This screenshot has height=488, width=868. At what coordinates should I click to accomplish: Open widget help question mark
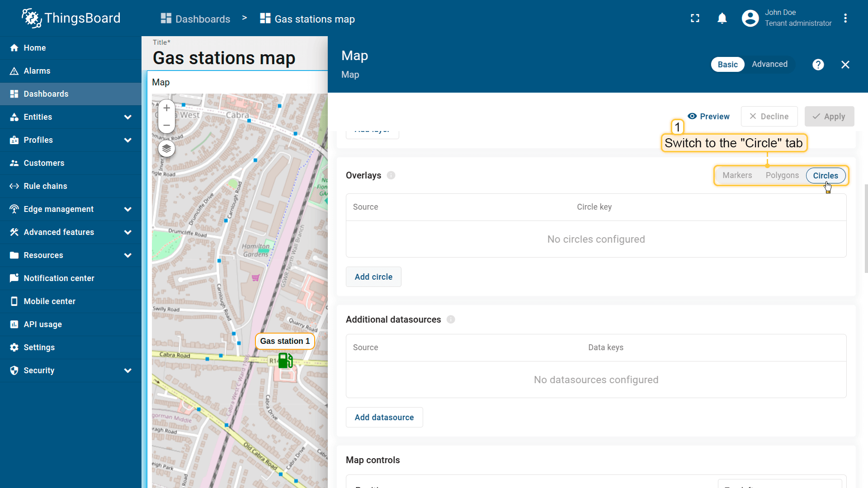818,65
